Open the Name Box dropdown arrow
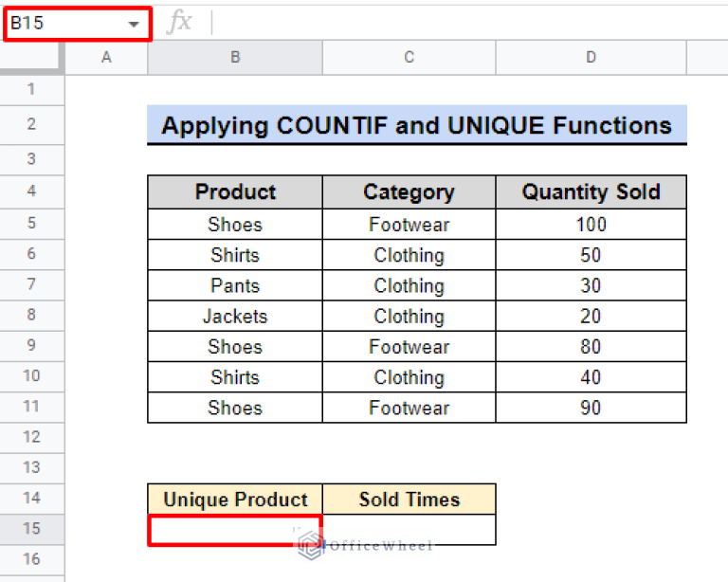Image resolution: width=728 pixels, height=582 pixels. point(134,24)
